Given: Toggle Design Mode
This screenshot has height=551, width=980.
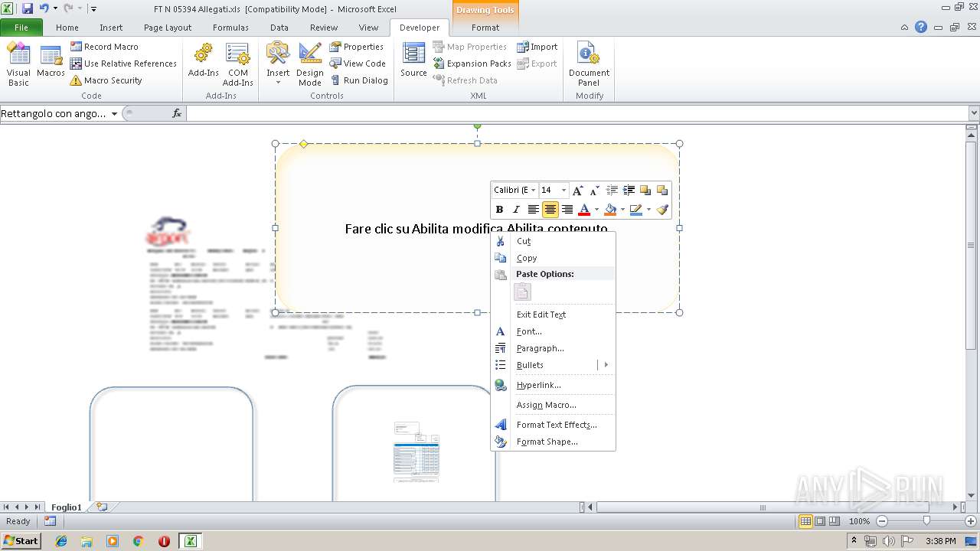Looking at the screenshot, I should point(310,64).
